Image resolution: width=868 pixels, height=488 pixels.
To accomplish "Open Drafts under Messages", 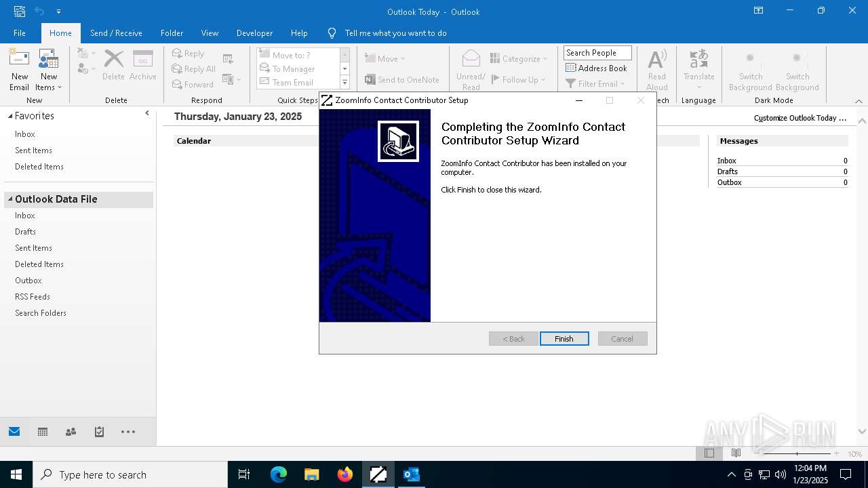I will click(727, 171).
